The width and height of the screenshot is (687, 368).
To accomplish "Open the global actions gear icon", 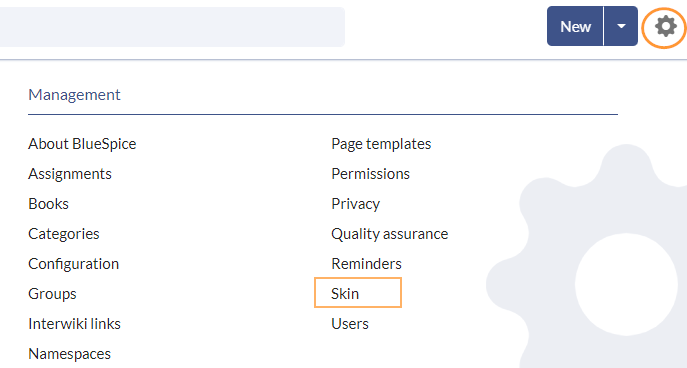I will pos(665,27).
